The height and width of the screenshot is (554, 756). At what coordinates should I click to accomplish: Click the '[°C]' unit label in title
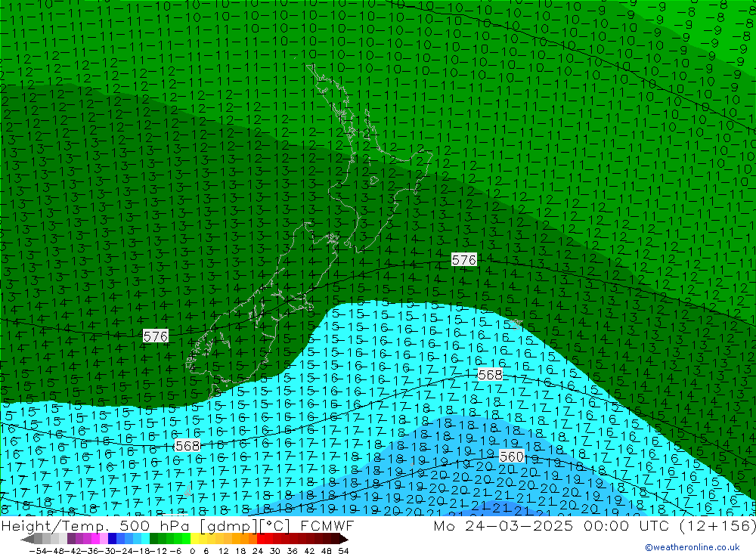click(x=275, y=525)
